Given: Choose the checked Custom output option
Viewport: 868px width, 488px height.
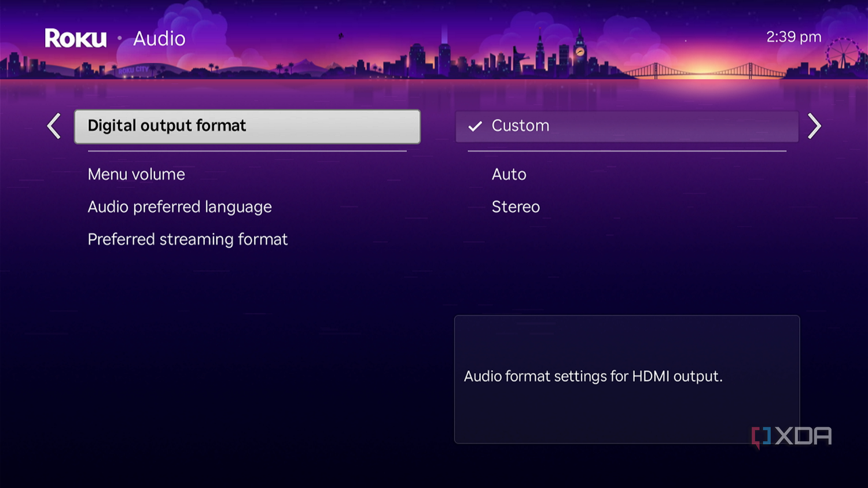Looking at the screenshot, I should 627,126.
